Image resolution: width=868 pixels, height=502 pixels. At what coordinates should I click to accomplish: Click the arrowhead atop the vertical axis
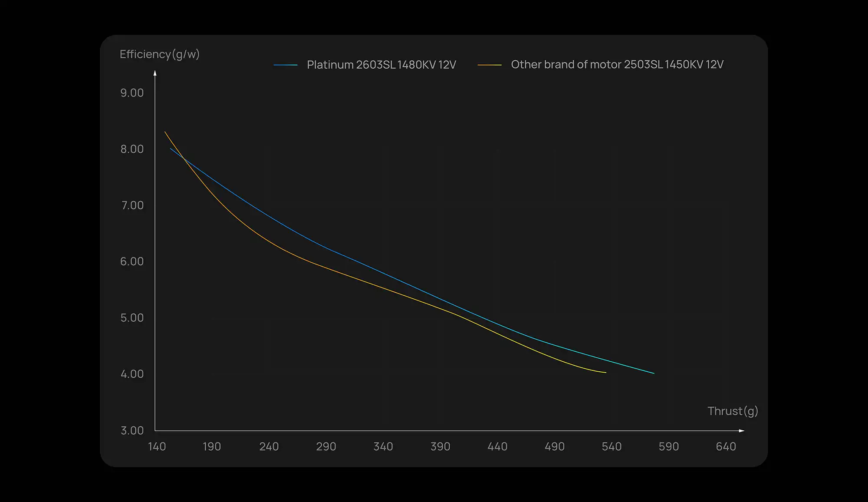155,73
